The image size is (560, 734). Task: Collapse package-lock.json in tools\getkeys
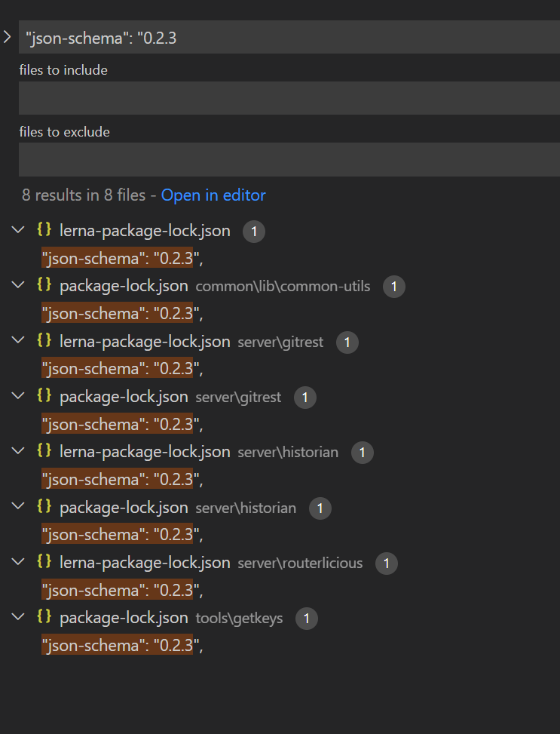click(18, 617)
